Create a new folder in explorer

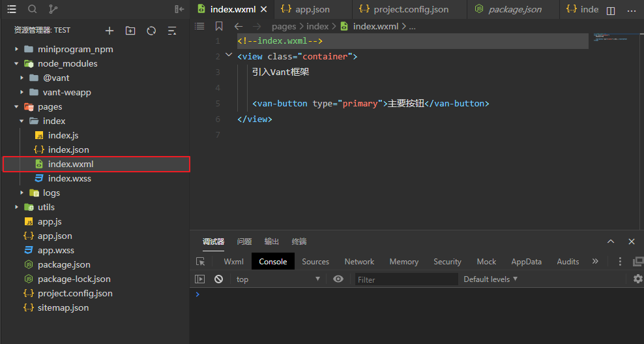(130, 31)
